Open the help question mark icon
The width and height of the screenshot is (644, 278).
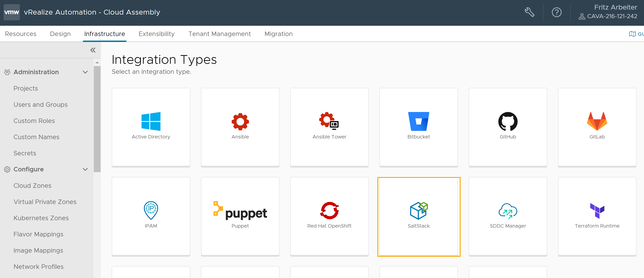tap(557, 12)
